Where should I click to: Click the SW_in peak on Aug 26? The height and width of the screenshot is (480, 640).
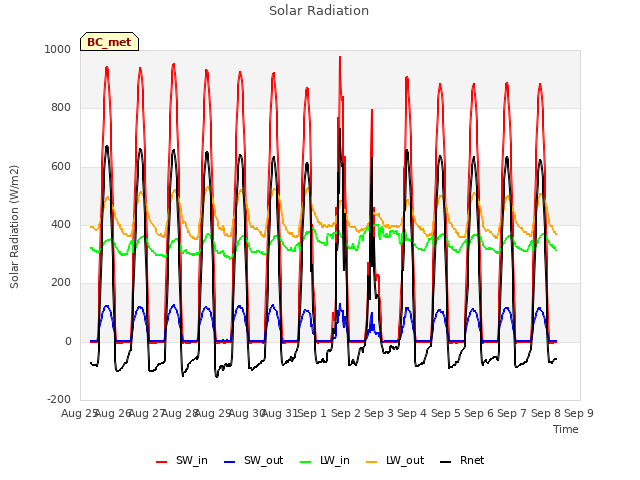(107, 68)
